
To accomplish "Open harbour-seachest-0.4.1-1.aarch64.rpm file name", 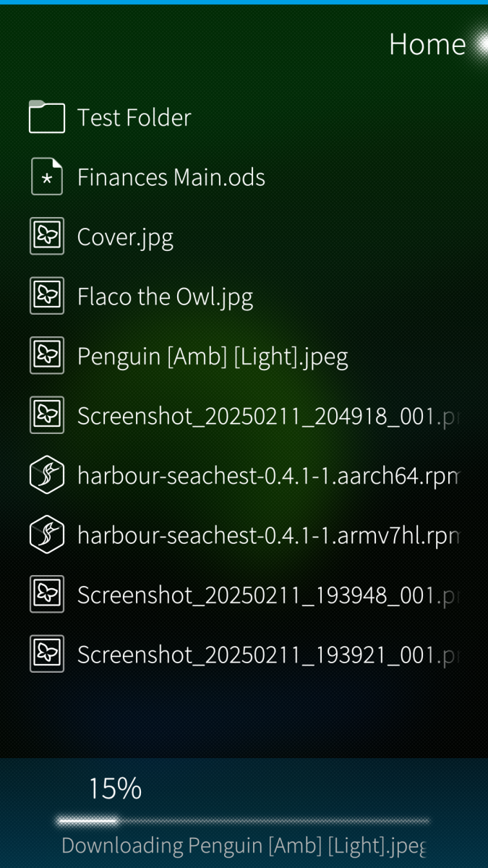I will (268, 475).
